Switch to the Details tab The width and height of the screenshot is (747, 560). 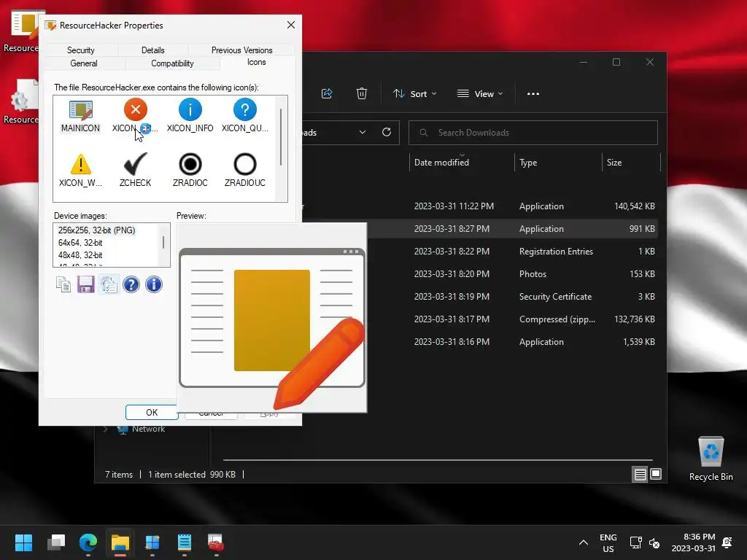coord(153,50)
